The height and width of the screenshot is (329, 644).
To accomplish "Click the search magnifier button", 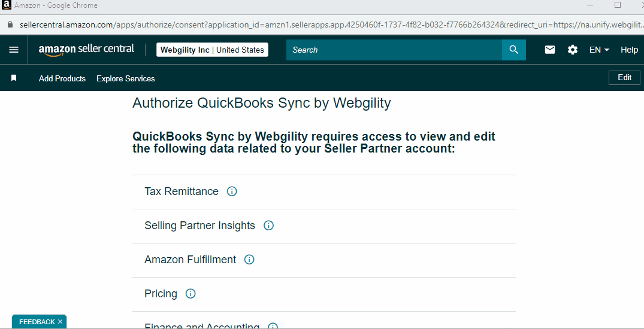I will coord(514,50).
